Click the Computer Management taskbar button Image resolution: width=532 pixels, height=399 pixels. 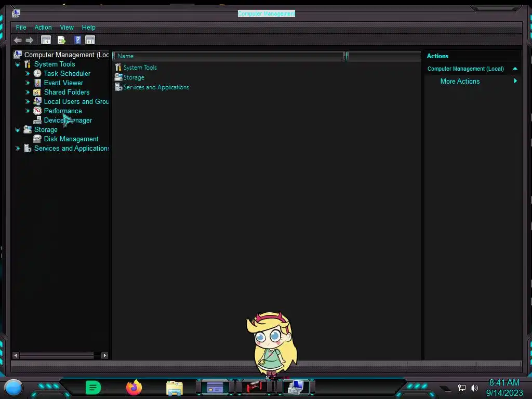click(x=296, y=387)
